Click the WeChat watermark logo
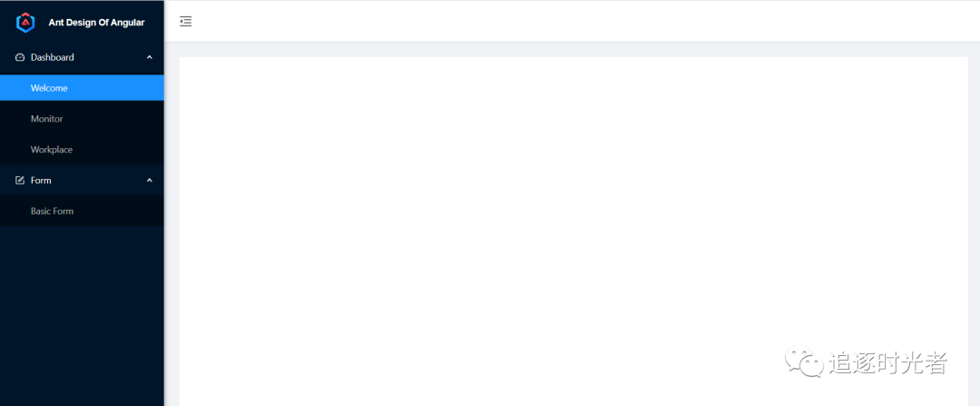 pos(804,361)
